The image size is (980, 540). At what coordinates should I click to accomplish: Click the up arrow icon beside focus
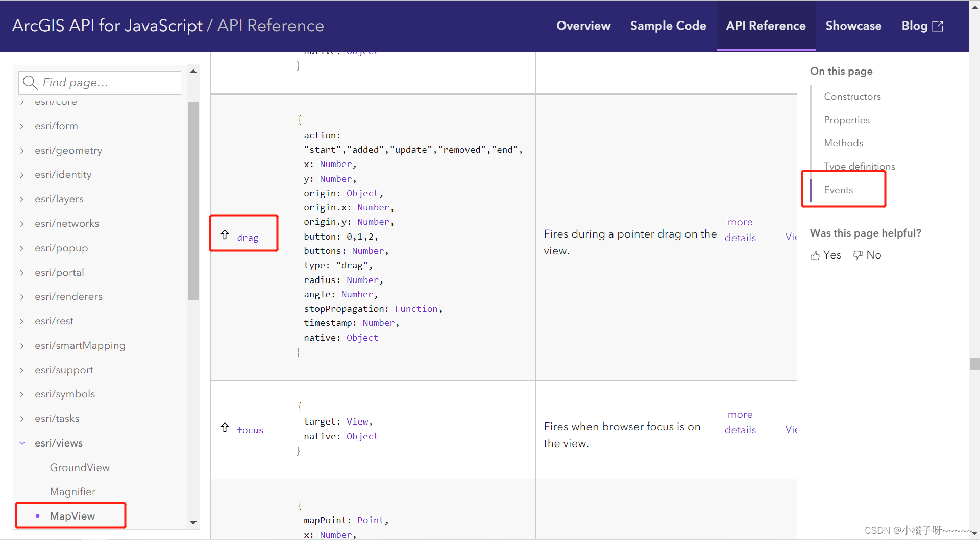[225, 427]
